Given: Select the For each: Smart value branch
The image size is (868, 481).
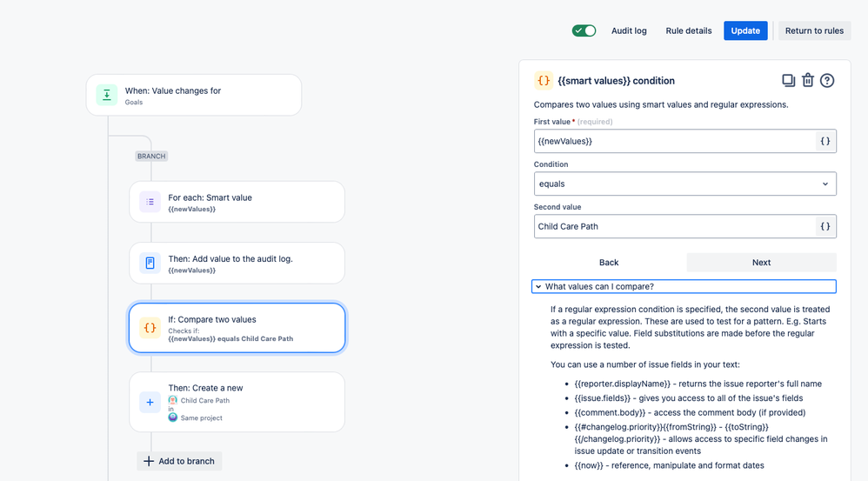Looking at the screenshot, I should coord(237,202).
